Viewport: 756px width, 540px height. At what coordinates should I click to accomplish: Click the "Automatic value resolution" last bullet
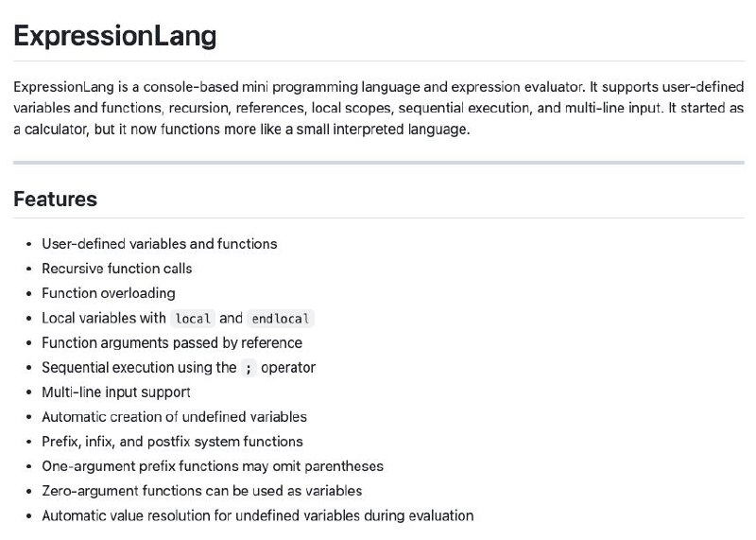point(257,515)
